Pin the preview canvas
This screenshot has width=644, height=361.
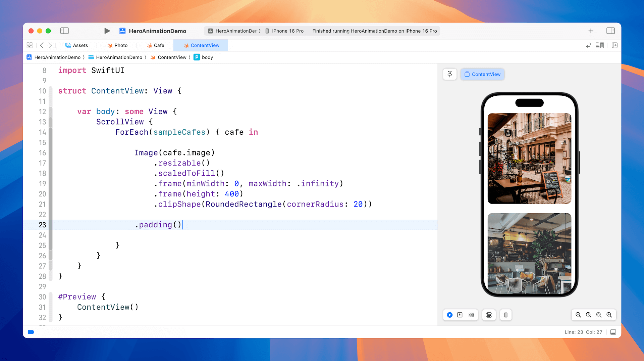point(450,74)
